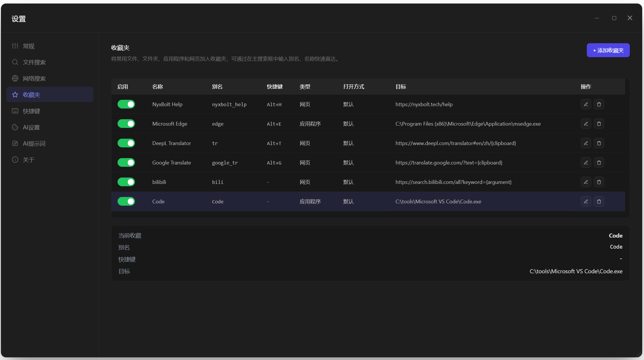Edit the Google Translate favorite
This screenshot has width=644, height=360.
pyautogui.click(x=586, y=162)
